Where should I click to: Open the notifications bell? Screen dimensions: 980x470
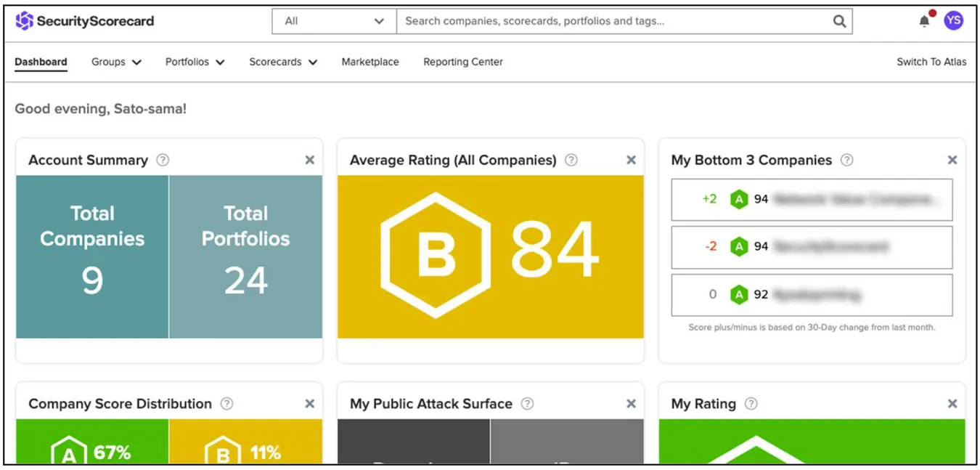(x=924, y=21)
